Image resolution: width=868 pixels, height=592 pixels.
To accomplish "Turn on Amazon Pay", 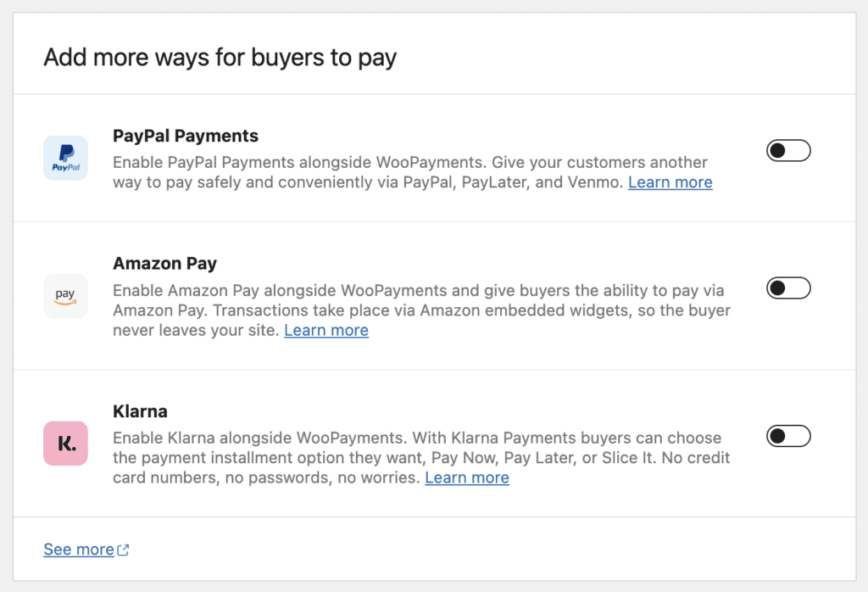I will pyautogui.click(x=787, y=288).
